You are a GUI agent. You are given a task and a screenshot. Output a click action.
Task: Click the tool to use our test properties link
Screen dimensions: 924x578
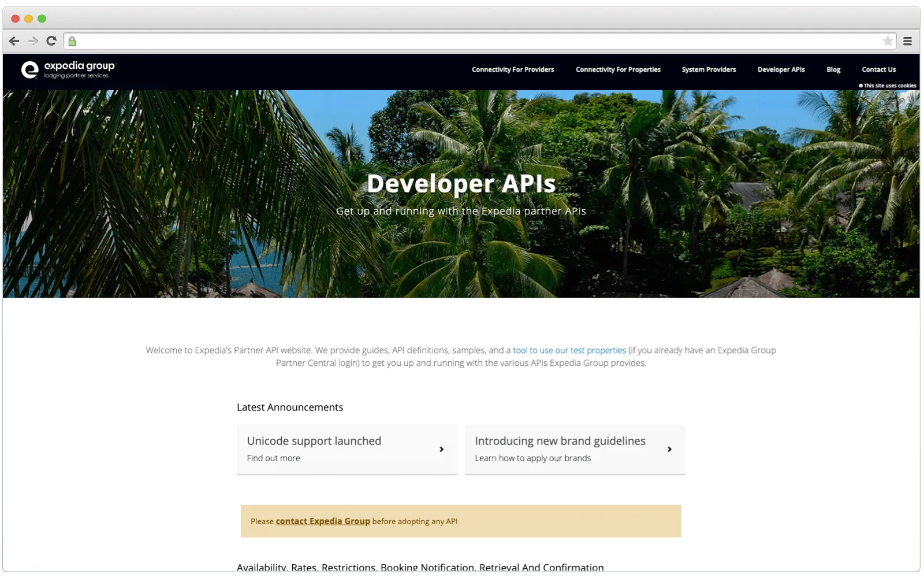point(568,350)
